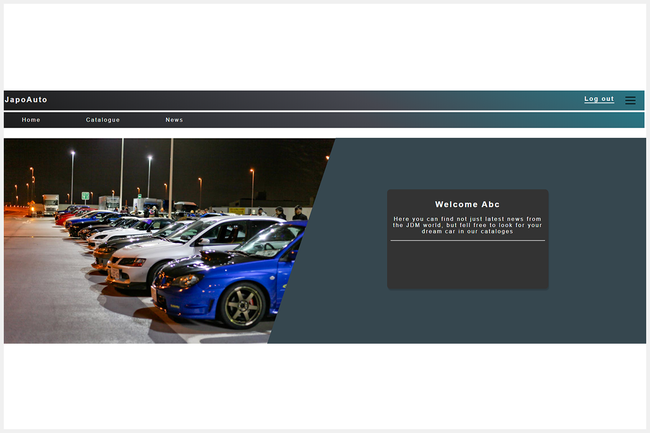The width and height of the screenshot is (650, 433).
Task: Open the Catalogue menu item
Action: click(103, 120)
